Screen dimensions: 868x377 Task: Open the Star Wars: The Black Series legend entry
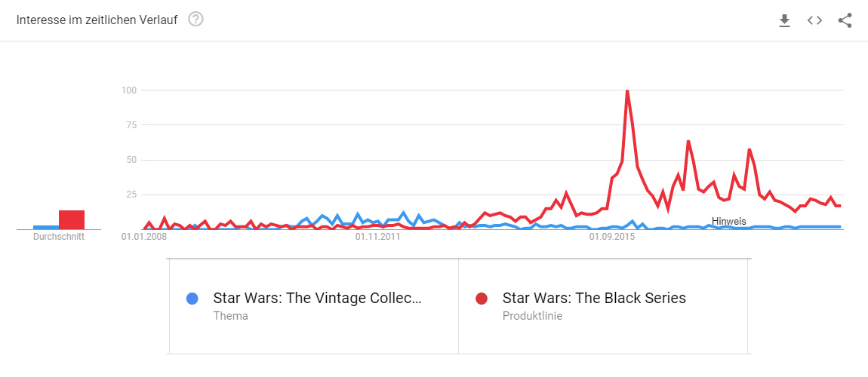(x=594, y=298)
